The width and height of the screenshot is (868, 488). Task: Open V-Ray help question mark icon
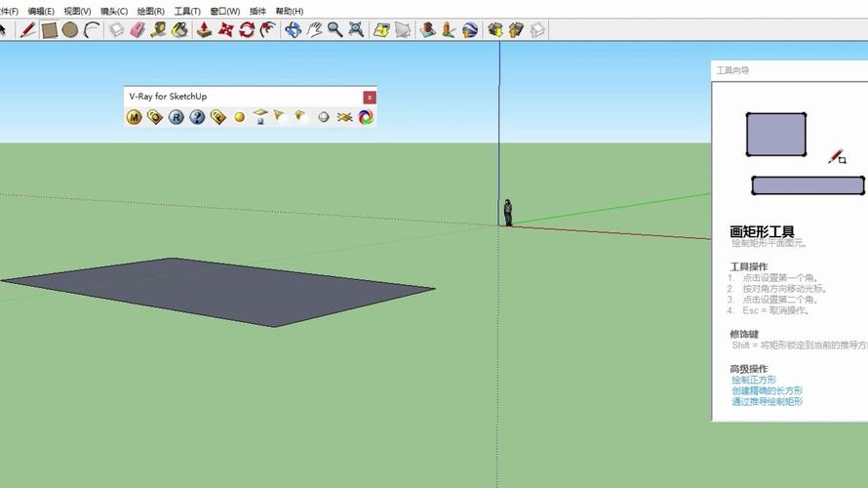[x=197, y=117]
